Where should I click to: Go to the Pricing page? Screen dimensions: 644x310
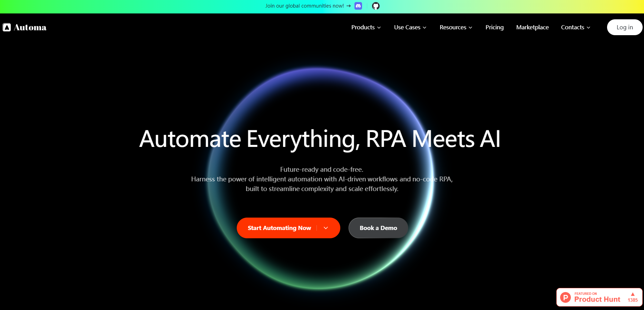(x=494, y=27)
